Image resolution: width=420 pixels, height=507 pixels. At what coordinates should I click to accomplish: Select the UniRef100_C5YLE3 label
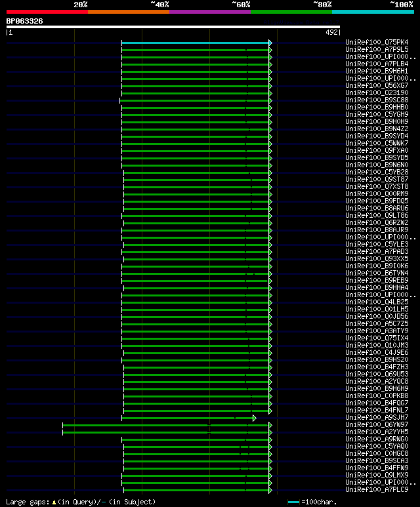click(x=377, y=245)
